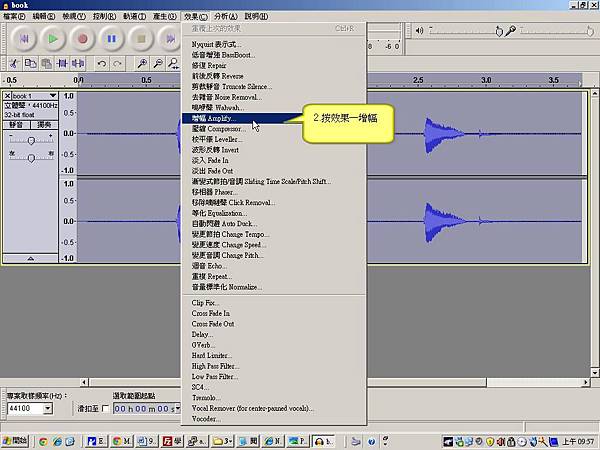Screen dimensions: 600x450
Task: Click the Skip to Start button
Action: [24, 39]
